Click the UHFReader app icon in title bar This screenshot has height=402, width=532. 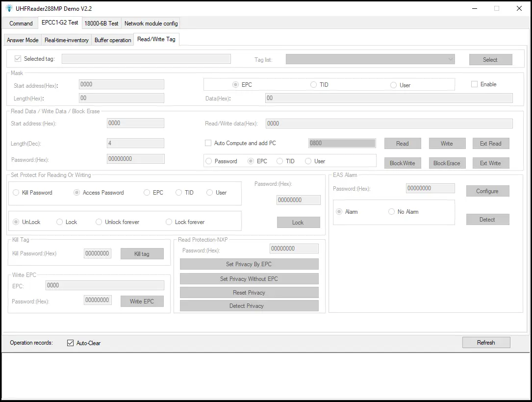tap(9, 8)
